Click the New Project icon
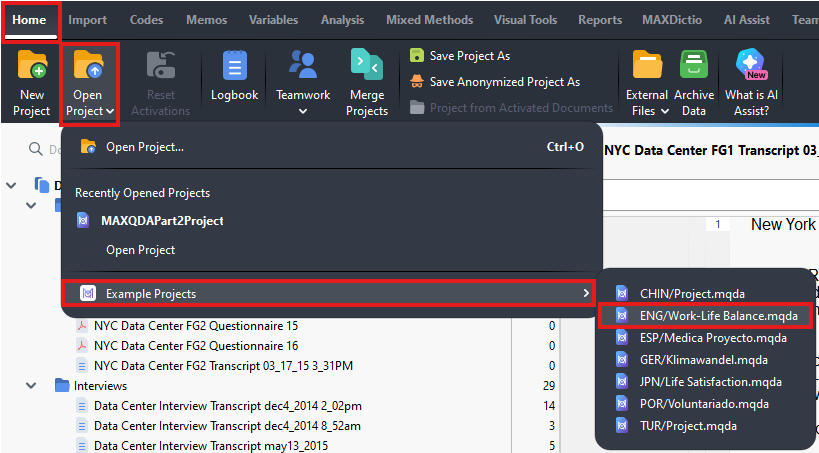Screen dimensions: 819x453 pos(32,64)
